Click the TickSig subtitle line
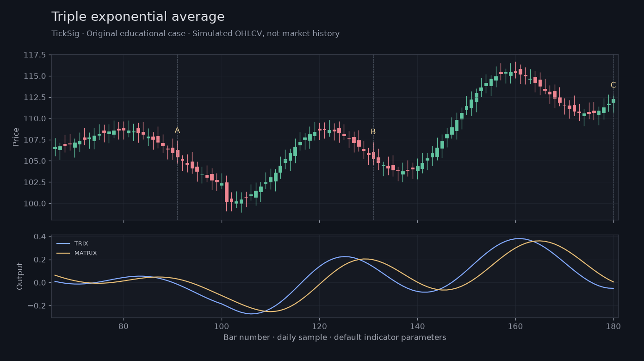 [x=195, y=34]
